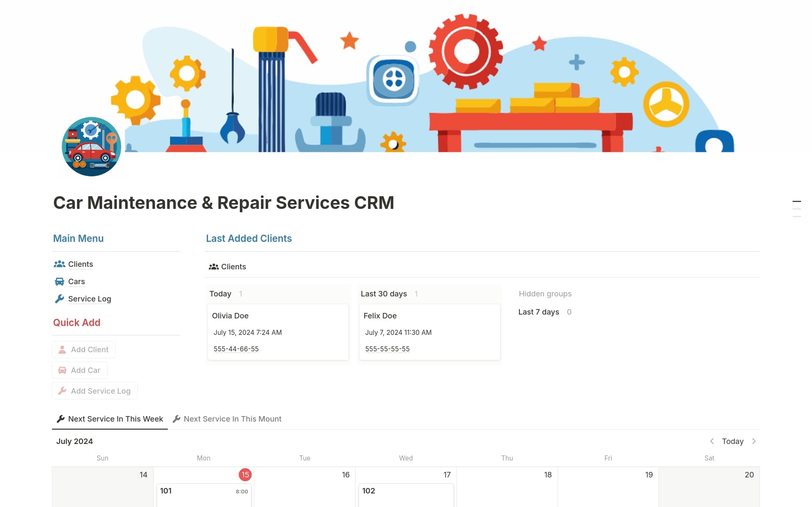Image resolution: width=812 pixels, height=507 pixels.
Task: Collapse the Last 30 days group
Action: click(x=384, y=293)
